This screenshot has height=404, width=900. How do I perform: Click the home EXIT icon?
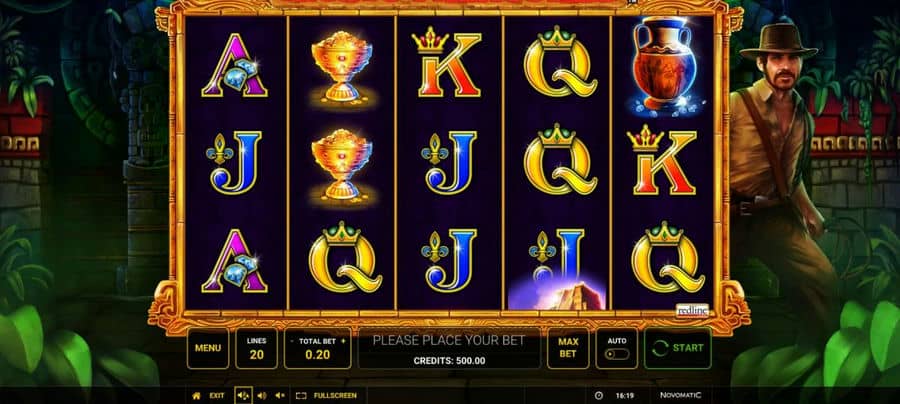click(x=196, y=395)
